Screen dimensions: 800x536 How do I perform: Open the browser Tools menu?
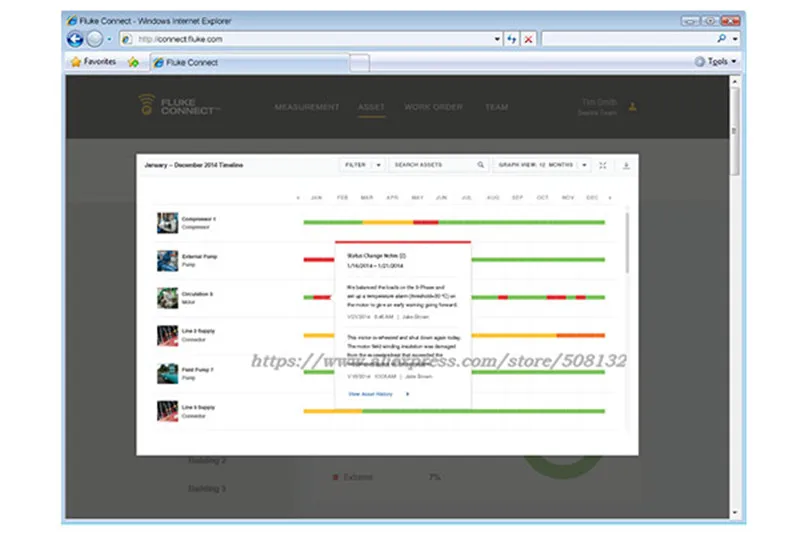coord(716,61)
